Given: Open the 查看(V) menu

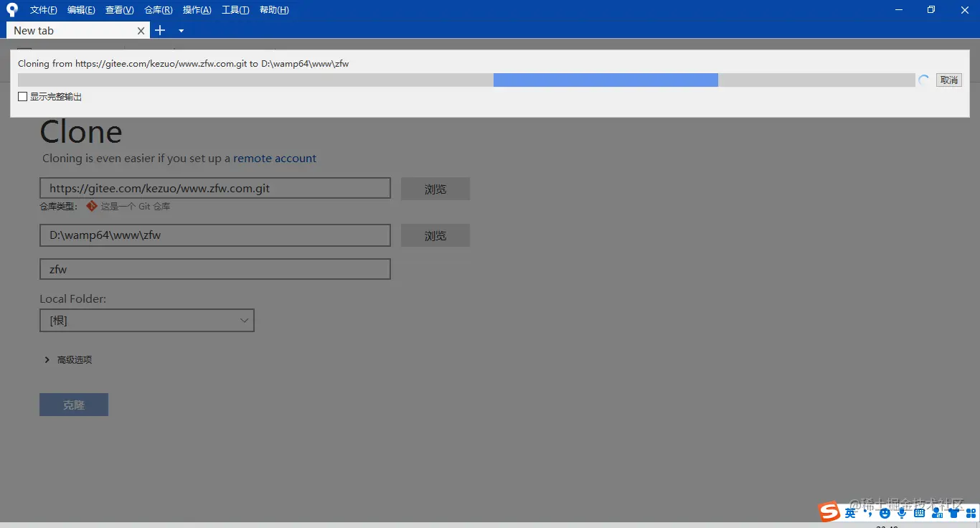Looking at the screenshot, I should (x=119, y=10).
